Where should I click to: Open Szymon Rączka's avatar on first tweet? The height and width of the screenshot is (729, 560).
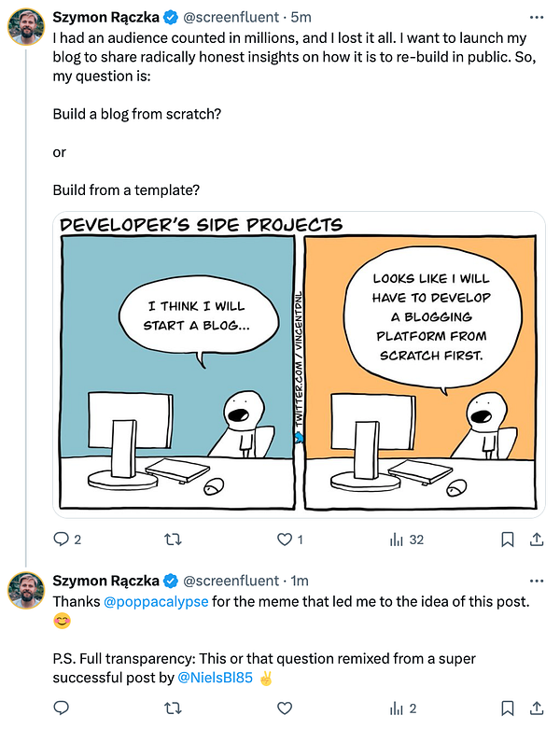click(x=26, y=26)
